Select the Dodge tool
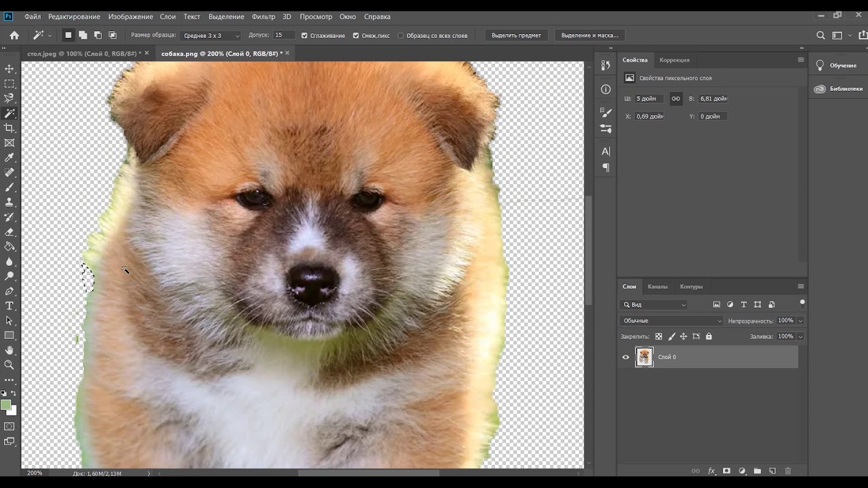868x488 pixels. click(9, 277)
